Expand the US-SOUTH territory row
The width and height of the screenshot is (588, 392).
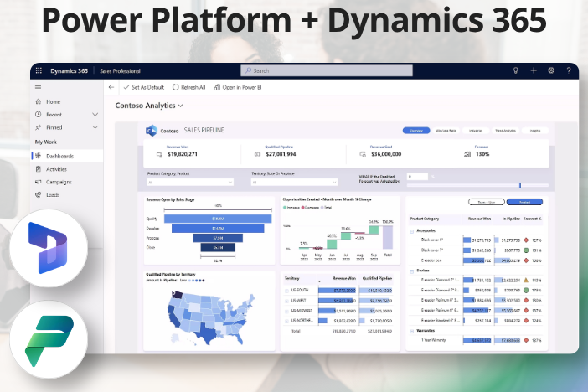[286, 291]
